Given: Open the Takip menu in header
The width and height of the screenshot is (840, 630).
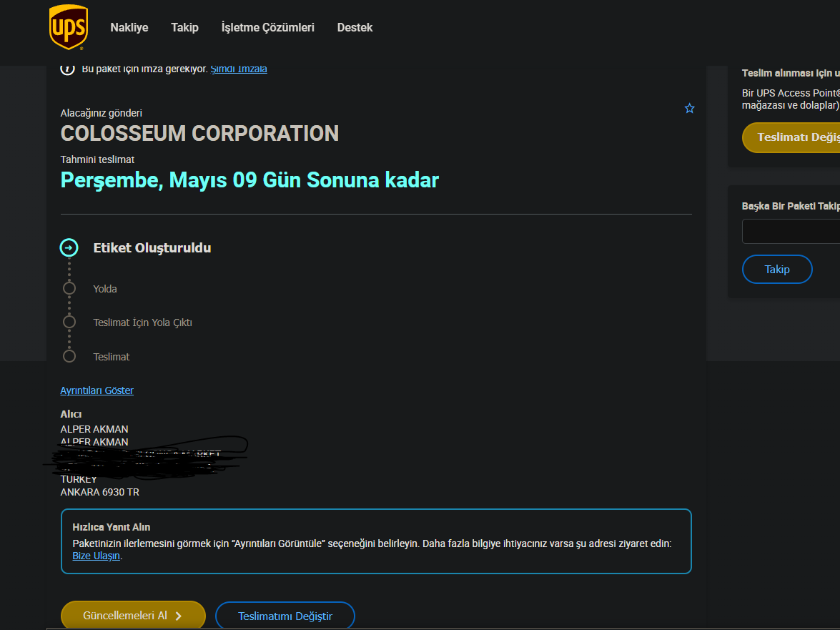Looking at the screenshot, I should tap(185, 27).
